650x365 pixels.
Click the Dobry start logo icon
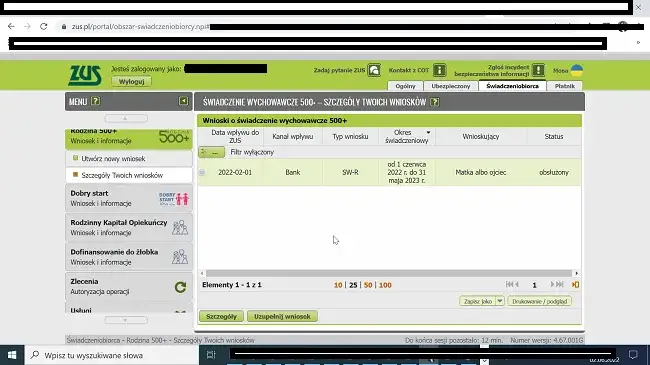pos(174,199)
